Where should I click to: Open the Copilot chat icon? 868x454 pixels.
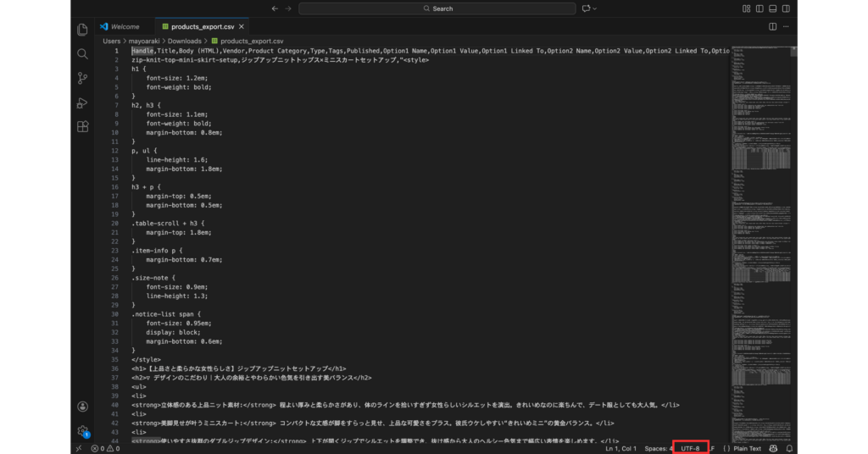[x=586, y=8]
